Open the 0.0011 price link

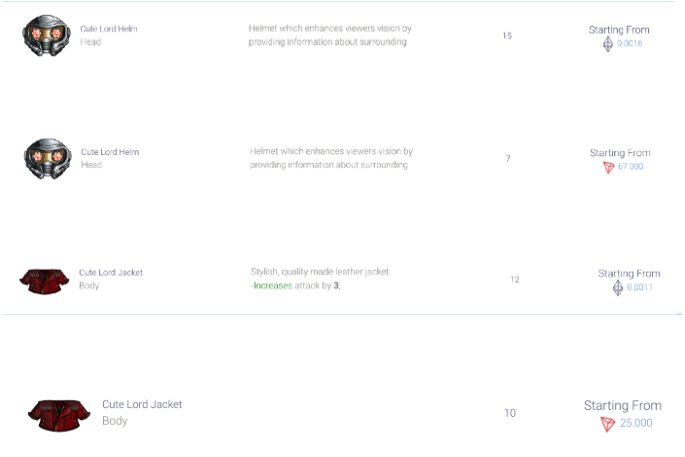[x=640, y=288]
